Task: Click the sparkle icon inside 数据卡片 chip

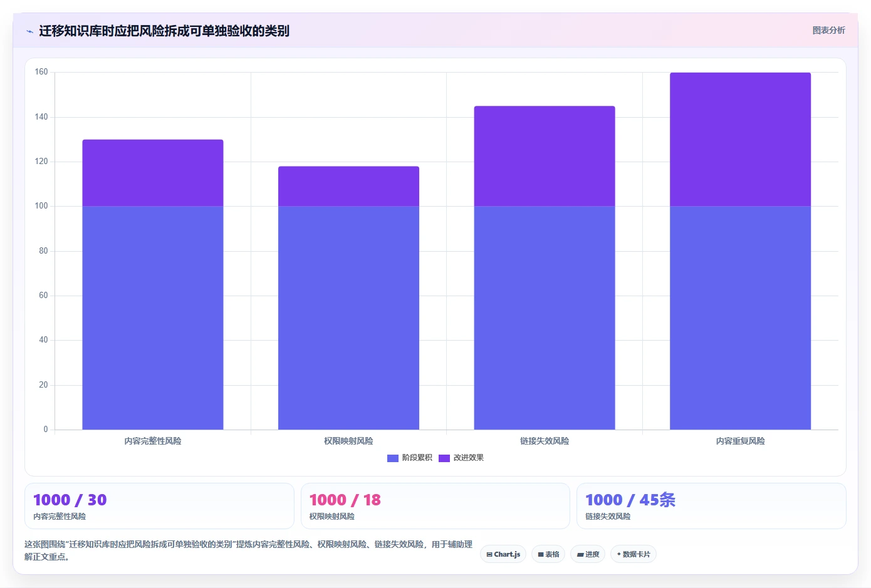Action: pyautogui.click(x=619, y=554)
